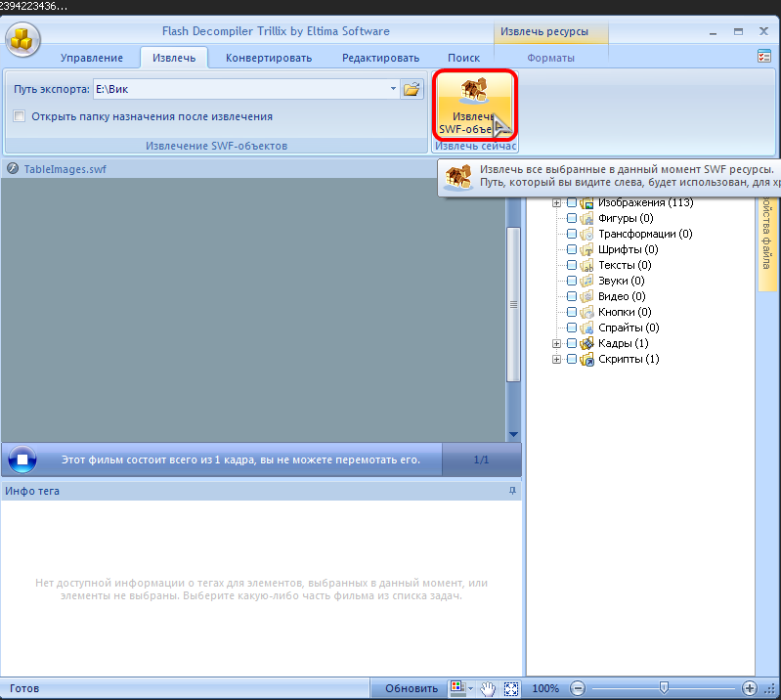781x700 pixels.
Task: Click the Frames (Кадры) folder icon
Action: point(586,343)
